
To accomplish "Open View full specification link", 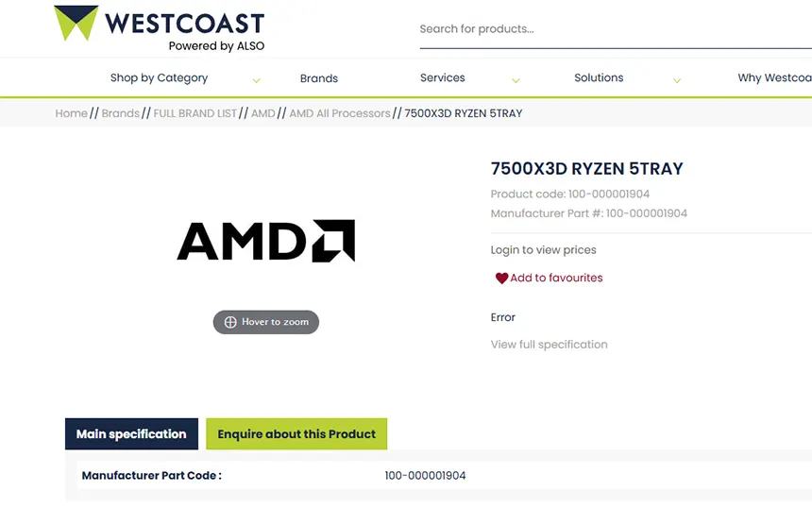I will click(x=549, y=345).
